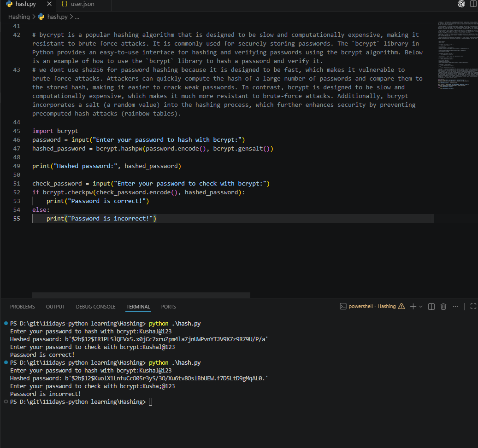Click the terminal warning triangle icon

pyautogui.click(x=401, y=306)
